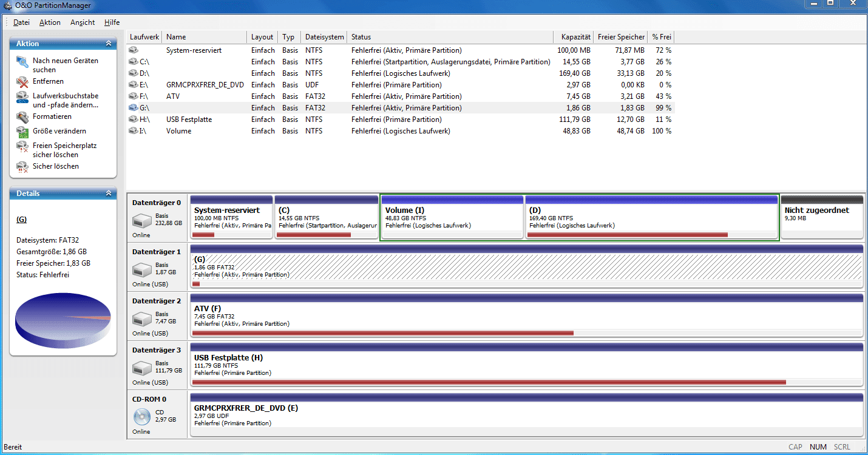Screen dimensions: 868x455
Task: Select the GRMCPRXFRER_DE_DVD (E) block
Action: click(526, 414)
